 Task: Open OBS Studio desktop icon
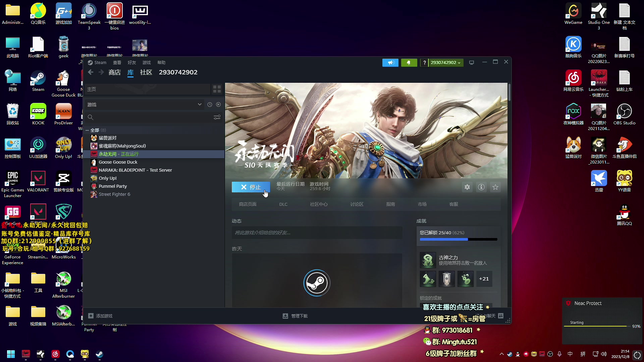click(625, 115)
